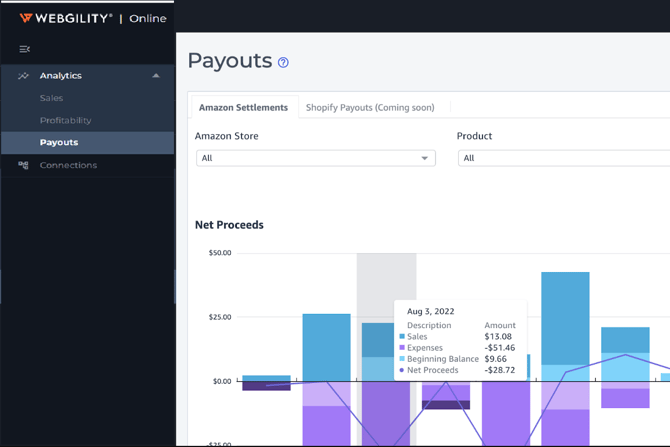Click the Webgility logo
The height and width of the screenshot is (447, 670).
click(66, 18)
